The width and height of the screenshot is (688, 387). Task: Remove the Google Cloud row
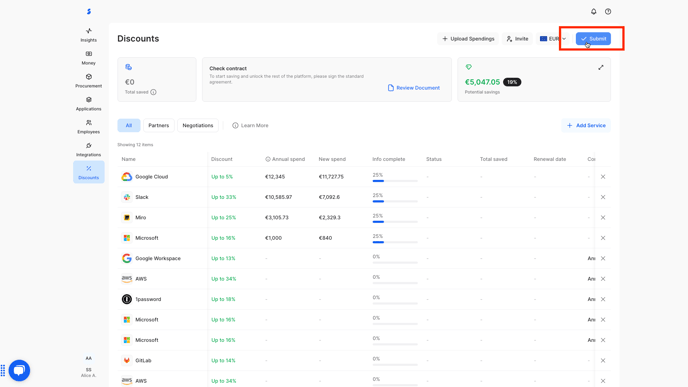tap(603, 177)
